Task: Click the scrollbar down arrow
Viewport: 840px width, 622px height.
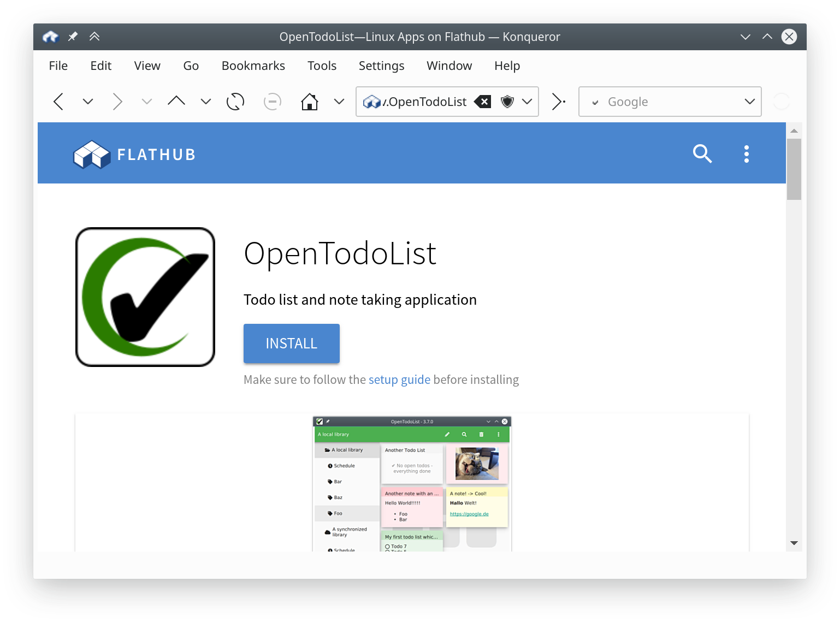Action: tap(794, 543)
